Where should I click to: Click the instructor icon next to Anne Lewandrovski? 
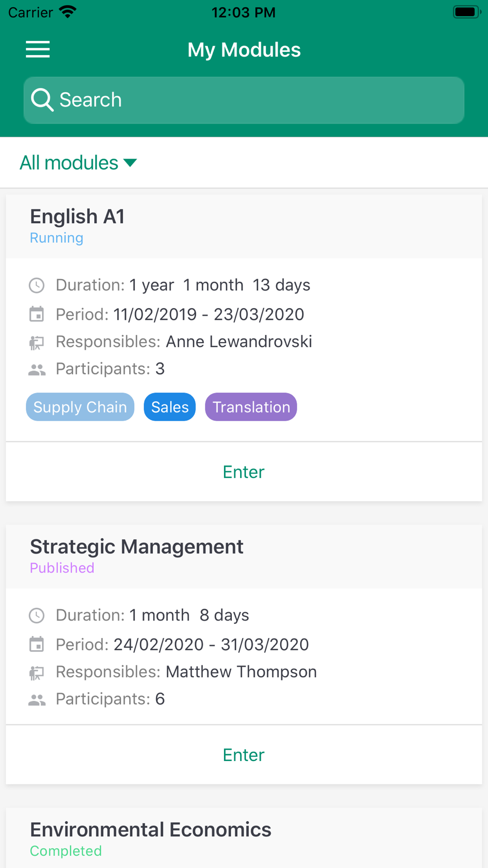37,343
